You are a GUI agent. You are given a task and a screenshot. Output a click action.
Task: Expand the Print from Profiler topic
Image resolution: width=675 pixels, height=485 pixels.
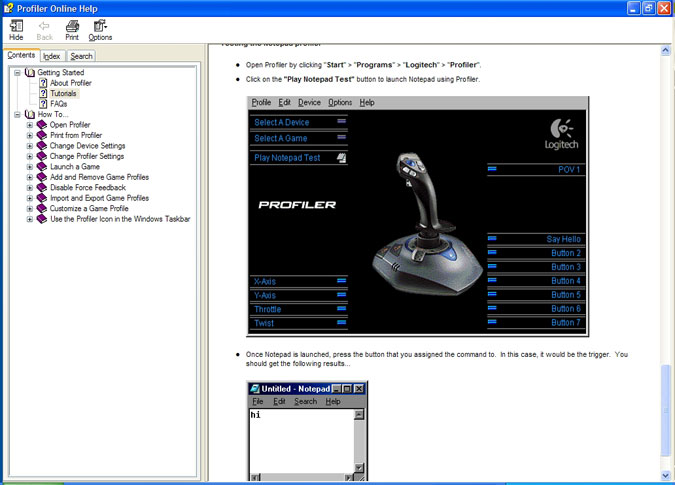point(30,136)
